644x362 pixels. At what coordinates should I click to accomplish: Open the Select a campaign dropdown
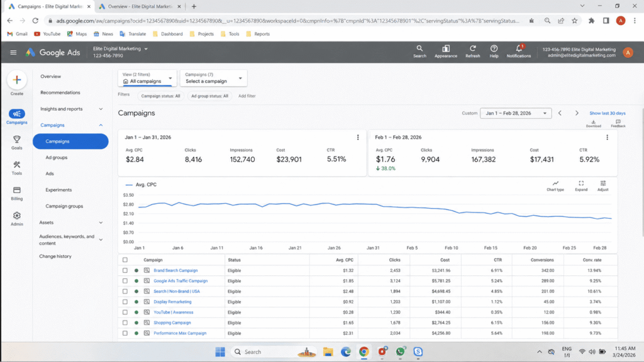(x=214, y=78)
